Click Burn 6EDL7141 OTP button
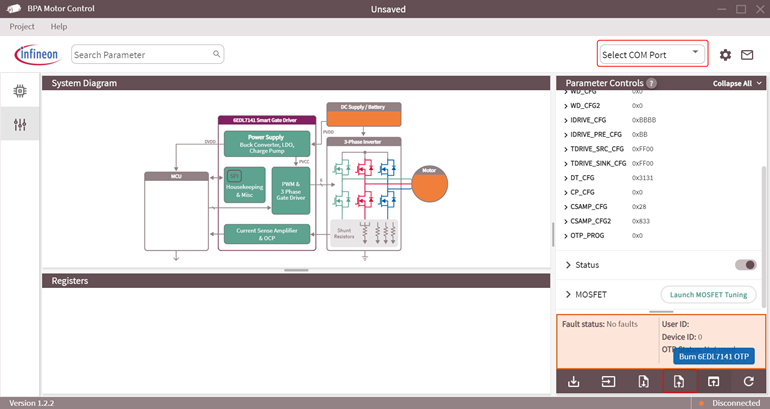The image size is (770, 409). (714, 356)
